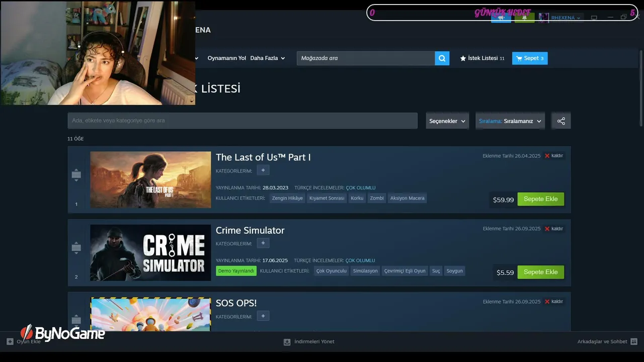Open the wishlist share icon
Viewport: 644px width, 362px height.
point(561,121)
